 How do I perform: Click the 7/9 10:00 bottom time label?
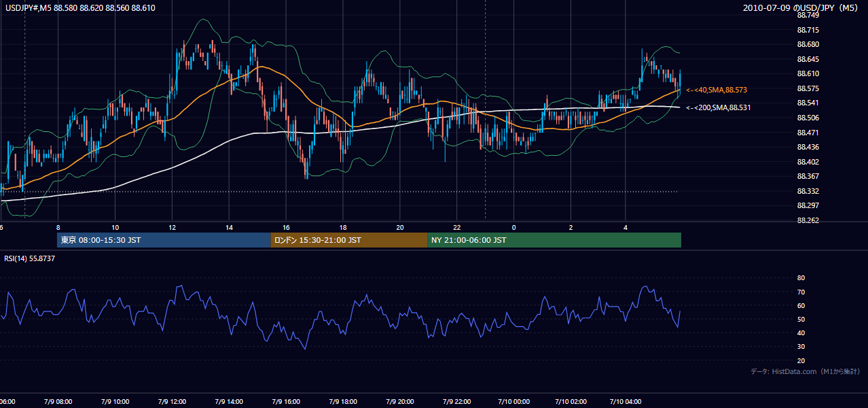coord(115,402)
